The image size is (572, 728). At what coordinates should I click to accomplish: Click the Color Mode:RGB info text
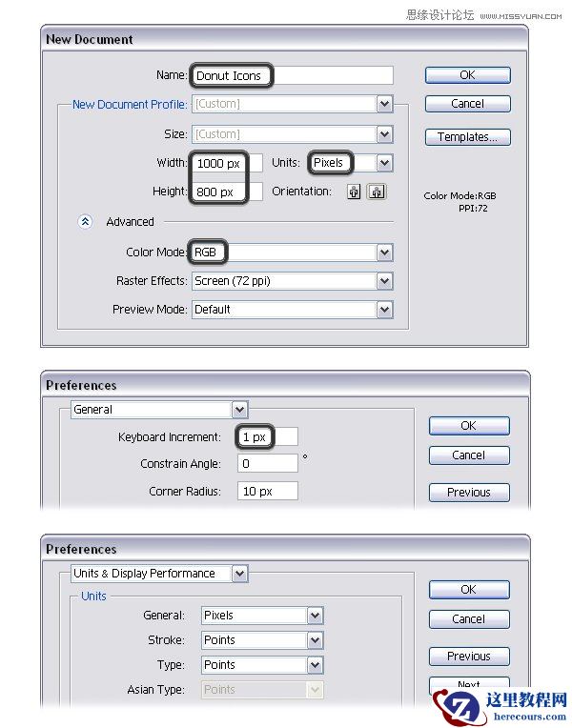(x=460, y=196)
